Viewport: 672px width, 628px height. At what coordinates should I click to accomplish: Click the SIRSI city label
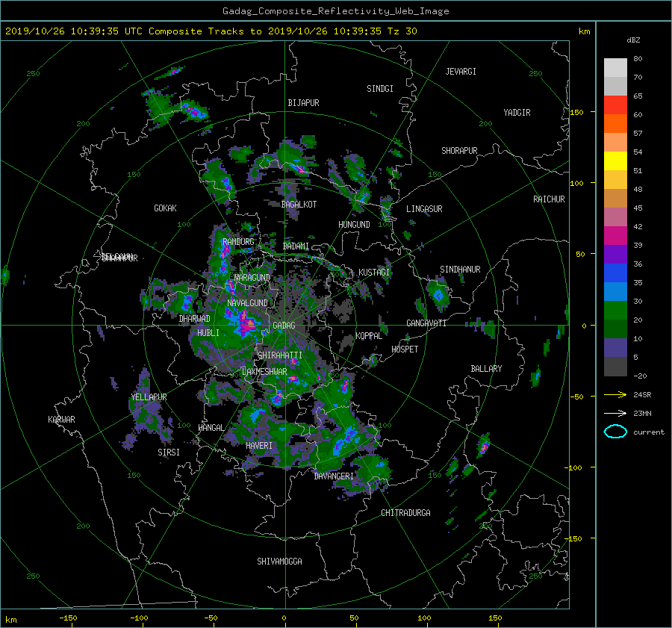tap(169, 453)
